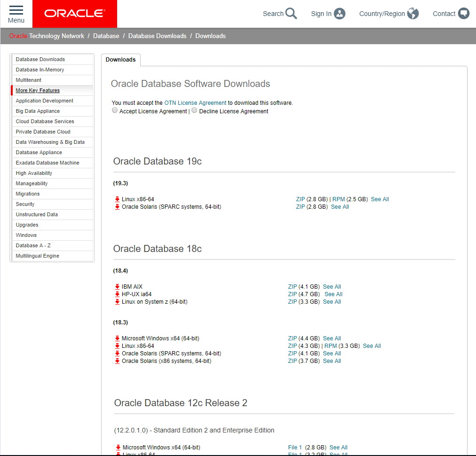Download ZIP (3.7 GB) for Solaris x86
The width and height of the screenshot is (476, 456).
(293, 361)
